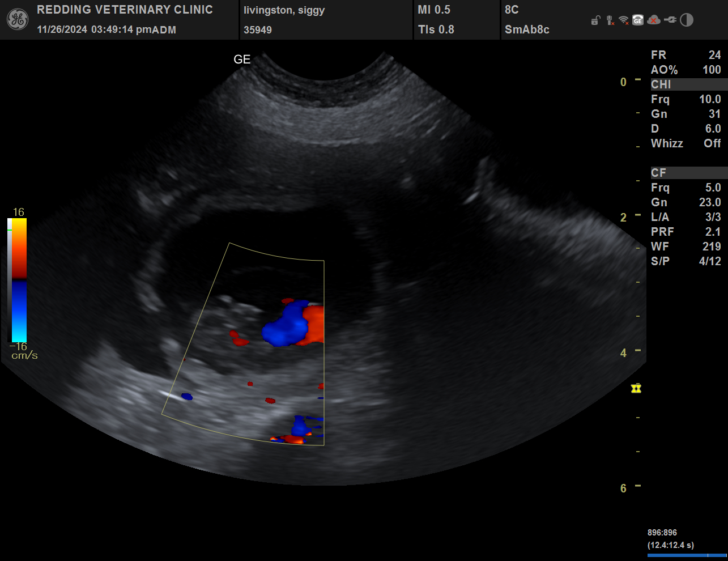Click the Wi-Fi disconnected status icon
The image size is (728, 561).
pos(624,20)
